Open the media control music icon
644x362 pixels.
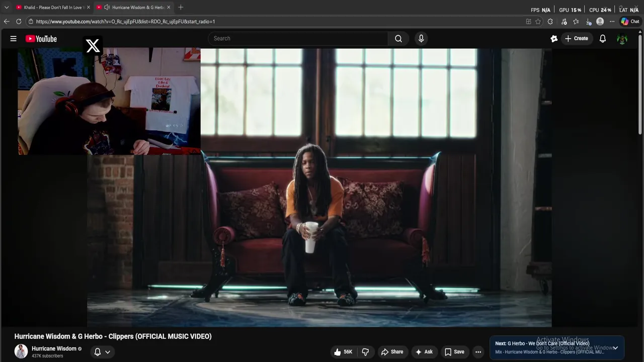point(564,22)
